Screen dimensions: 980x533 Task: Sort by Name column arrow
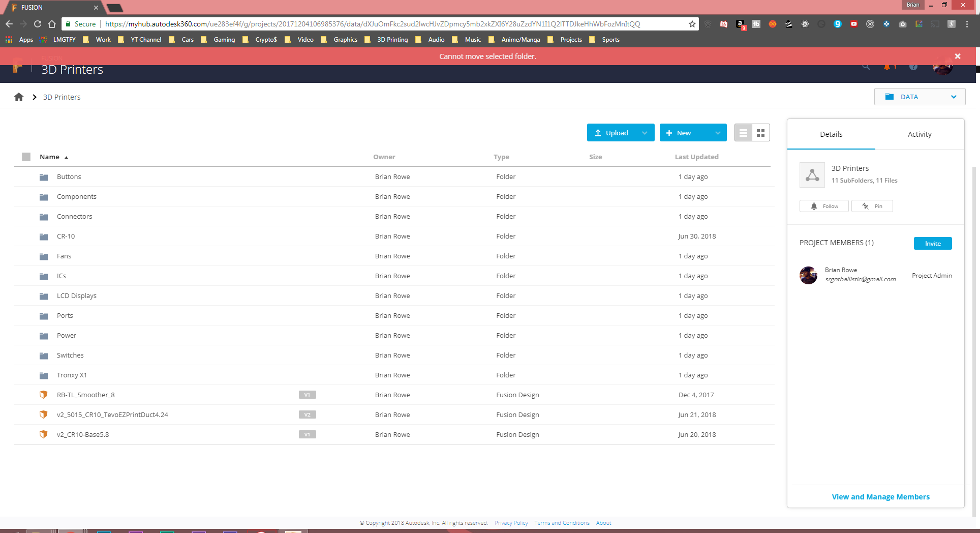tap(66, 157)
